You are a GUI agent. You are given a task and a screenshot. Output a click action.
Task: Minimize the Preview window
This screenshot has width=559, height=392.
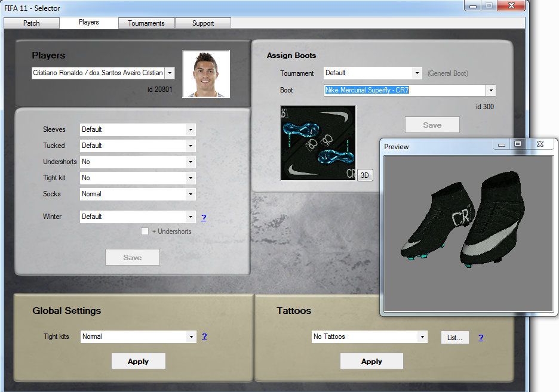(502, 144)
